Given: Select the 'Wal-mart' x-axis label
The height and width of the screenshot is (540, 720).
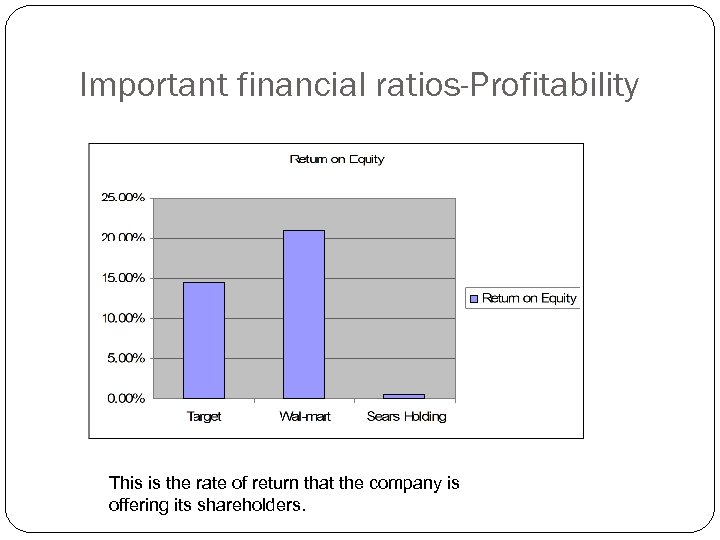Looking at the screenshot, I should point(304,416).
